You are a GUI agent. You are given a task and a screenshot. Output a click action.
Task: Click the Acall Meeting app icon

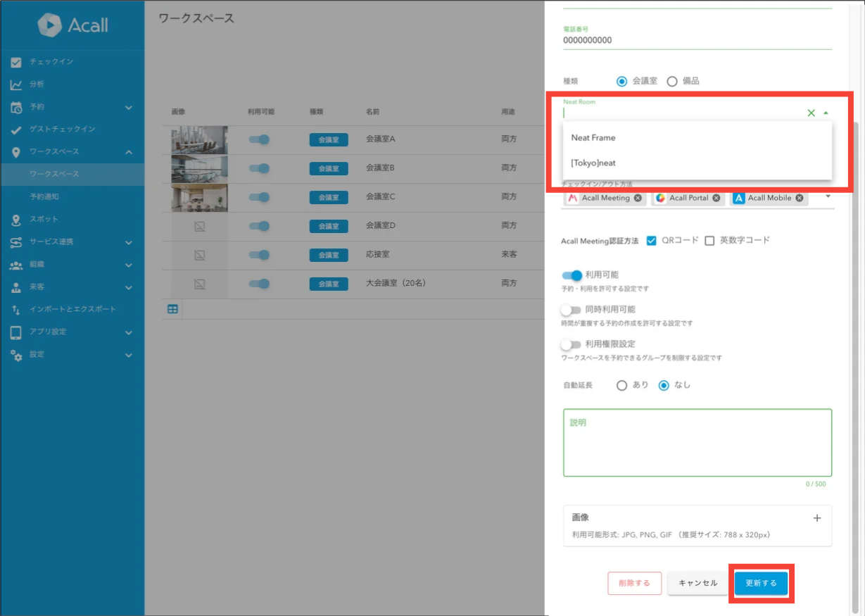point(573,199)
